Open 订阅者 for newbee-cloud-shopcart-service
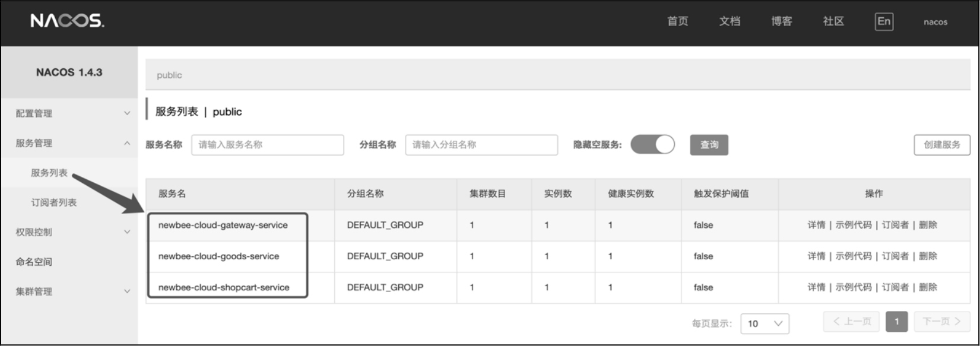The width and height of the screenshot is (980, 346). [x=895, y=287]
